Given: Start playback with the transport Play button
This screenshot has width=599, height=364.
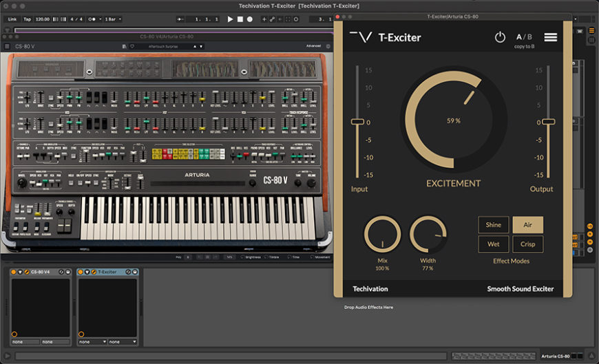Looking at the screenshot, I should tap(230, 19).
